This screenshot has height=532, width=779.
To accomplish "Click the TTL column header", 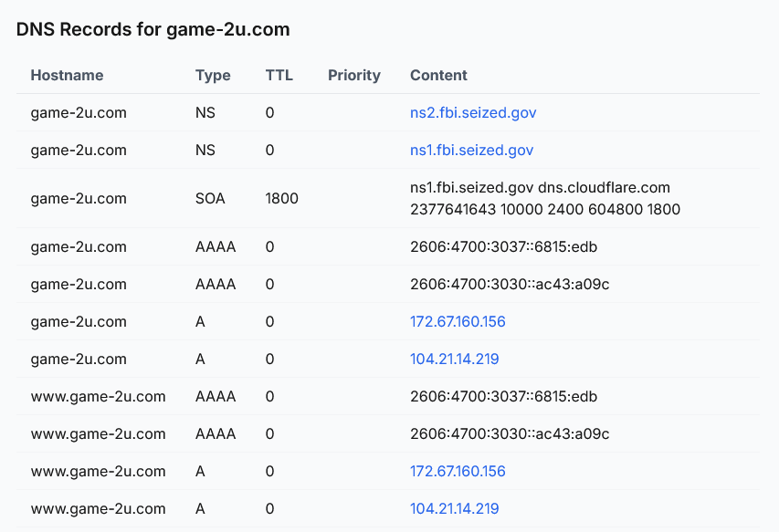I will [279, 75].
